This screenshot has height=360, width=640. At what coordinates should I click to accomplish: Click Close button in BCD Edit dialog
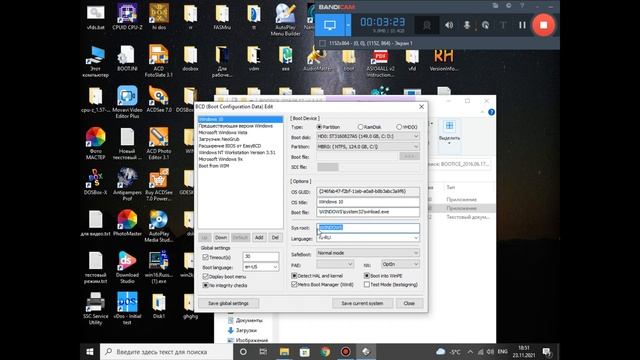409,303
